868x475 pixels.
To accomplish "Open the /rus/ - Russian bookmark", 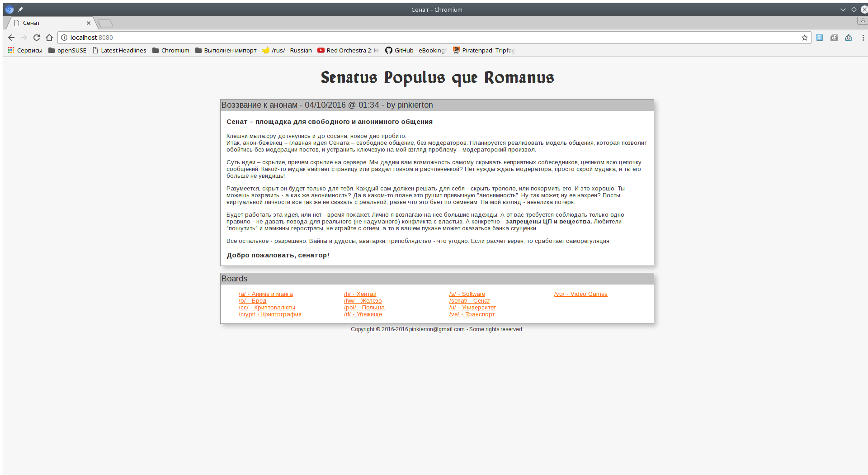I will (x=287, y=50).
